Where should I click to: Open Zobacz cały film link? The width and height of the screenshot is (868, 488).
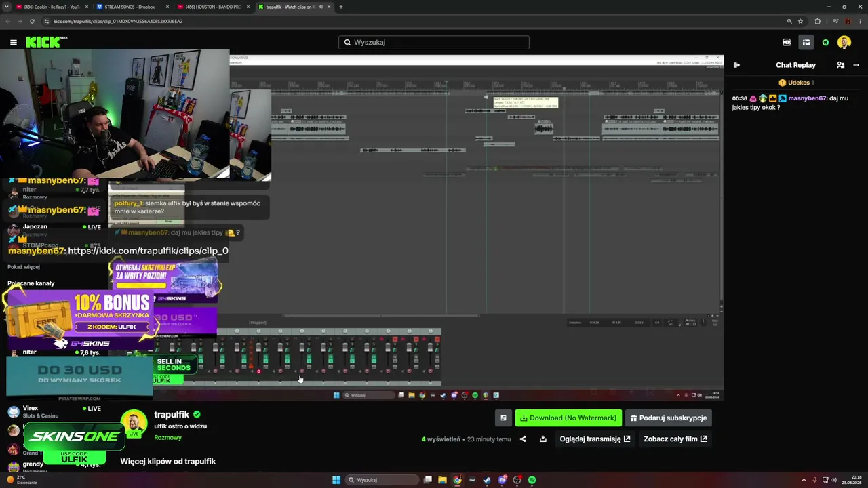675,439
